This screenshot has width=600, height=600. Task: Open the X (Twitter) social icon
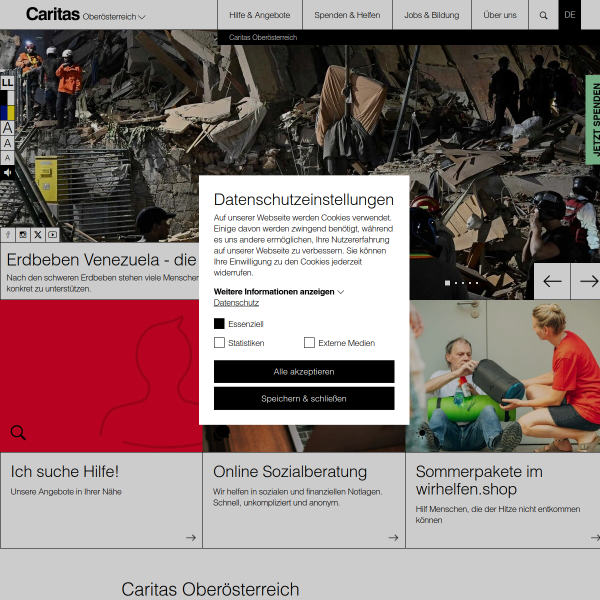[38, 235]
